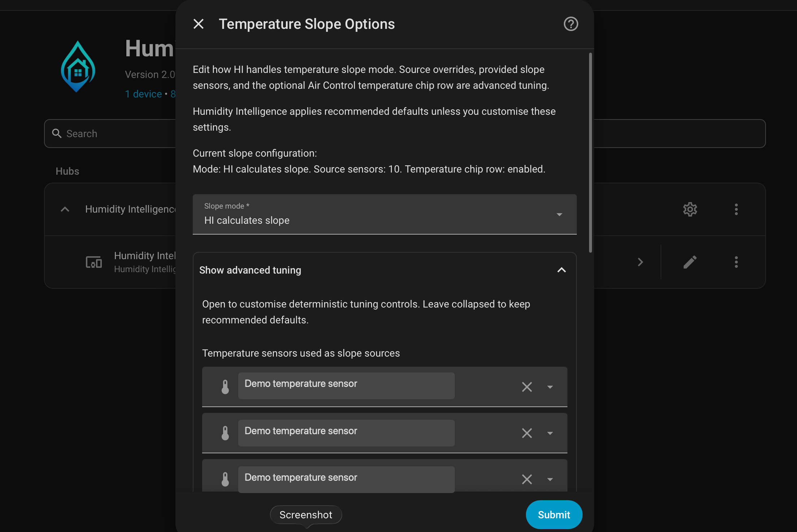797x532 pixels.
Task: Open hub settings gear icon
Action: pyautogui.click(x=690, y=209)
